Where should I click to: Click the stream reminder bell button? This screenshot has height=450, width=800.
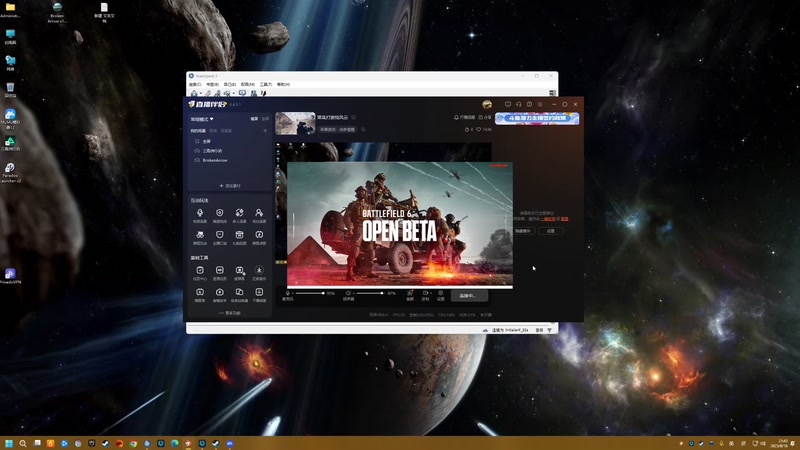[464, 117]
